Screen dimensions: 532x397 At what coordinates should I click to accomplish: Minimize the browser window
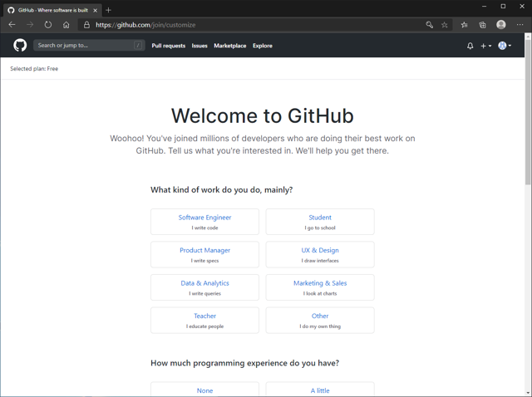(x=484, y=6)
